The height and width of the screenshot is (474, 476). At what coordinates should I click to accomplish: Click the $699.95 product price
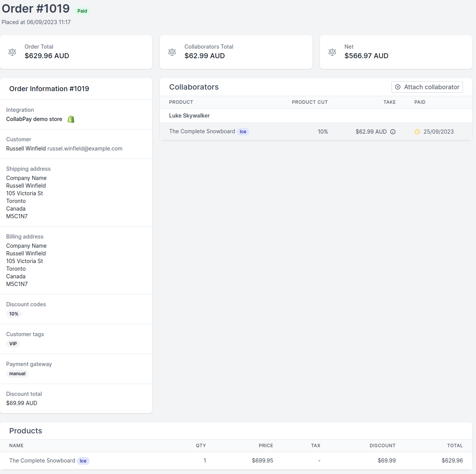click(x=263, y=461)
